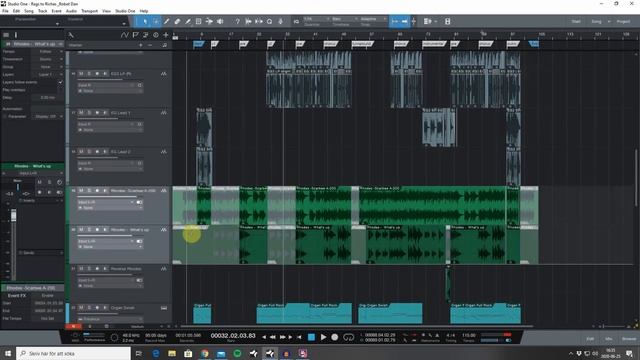Viewport: 640px width, 360px height.
Task: Click the loop icon in the toolbar
Action: pyautogui.click(x=269, y=21)
